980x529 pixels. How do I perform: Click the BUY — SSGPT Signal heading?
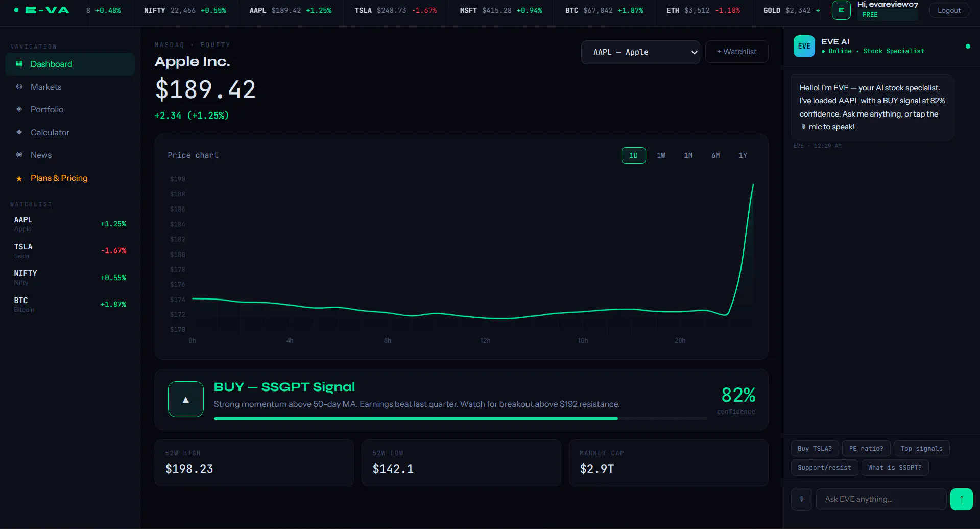click(x=284, y=387)
